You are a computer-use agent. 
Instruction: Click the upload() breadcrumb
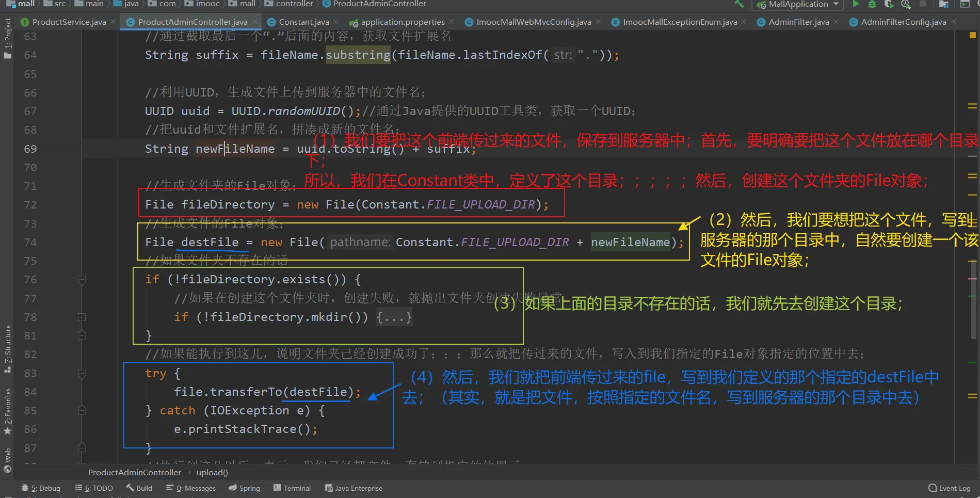212,472
